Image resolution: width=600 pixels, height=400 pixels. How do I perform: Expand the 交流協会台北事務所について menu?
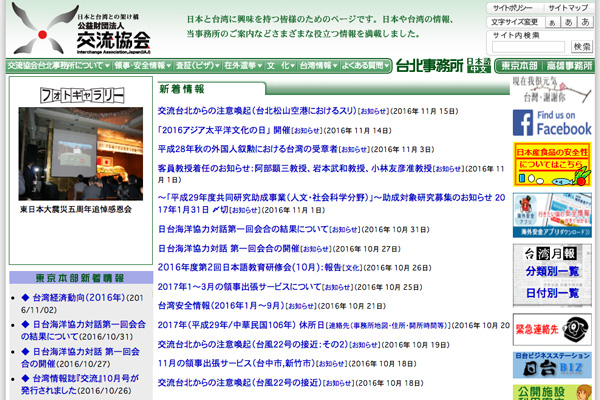pyautogui.click(x=58, y=66)
